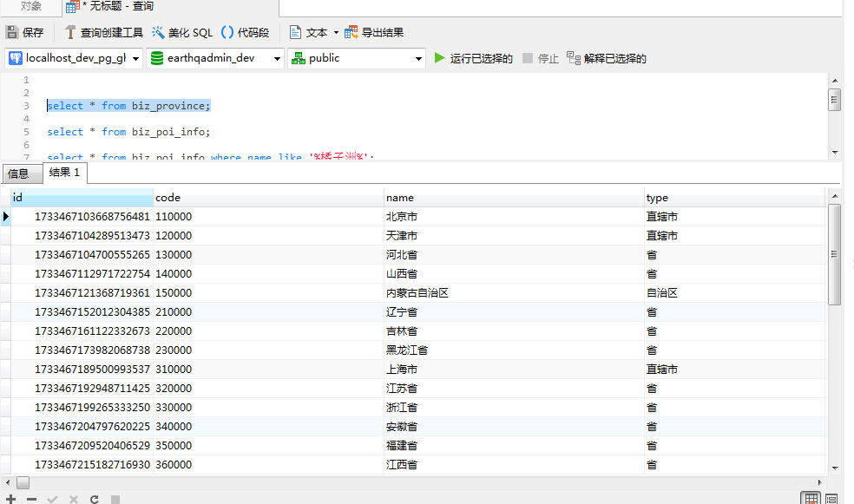The image size is (854, 504).
Task: Click the Save (保存) toolbar button
Action: pyautogui.click(x=24, y=33)
